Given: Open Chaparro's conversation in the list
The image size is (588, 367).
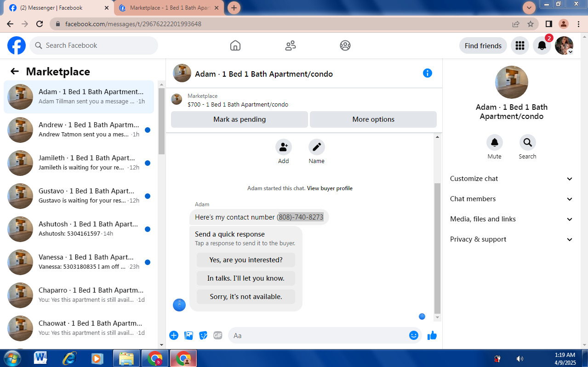Looking at the screenshot, I should (79, 295).
